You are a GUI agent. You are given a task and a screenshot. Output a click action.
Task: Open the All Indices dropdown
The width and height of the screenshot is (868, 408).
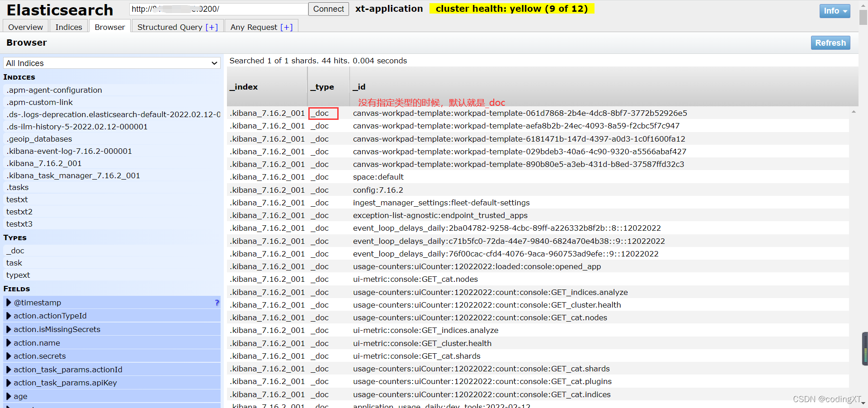112,63
